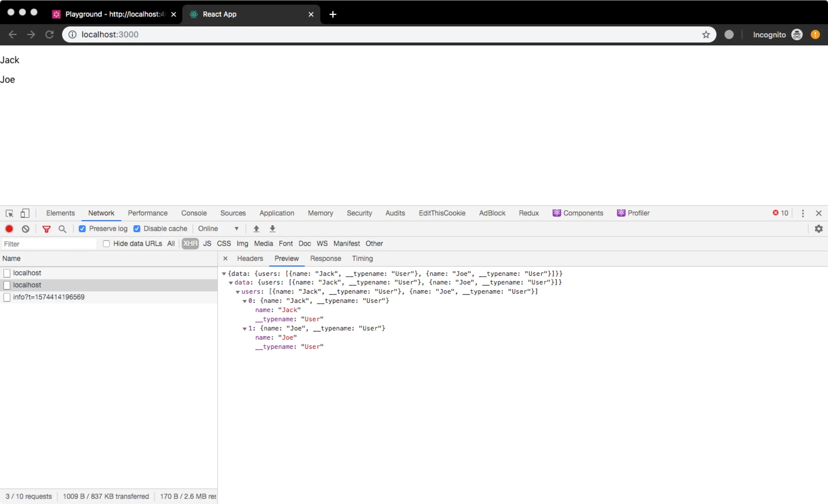Click the inspect element picker icon

point(9,213)
